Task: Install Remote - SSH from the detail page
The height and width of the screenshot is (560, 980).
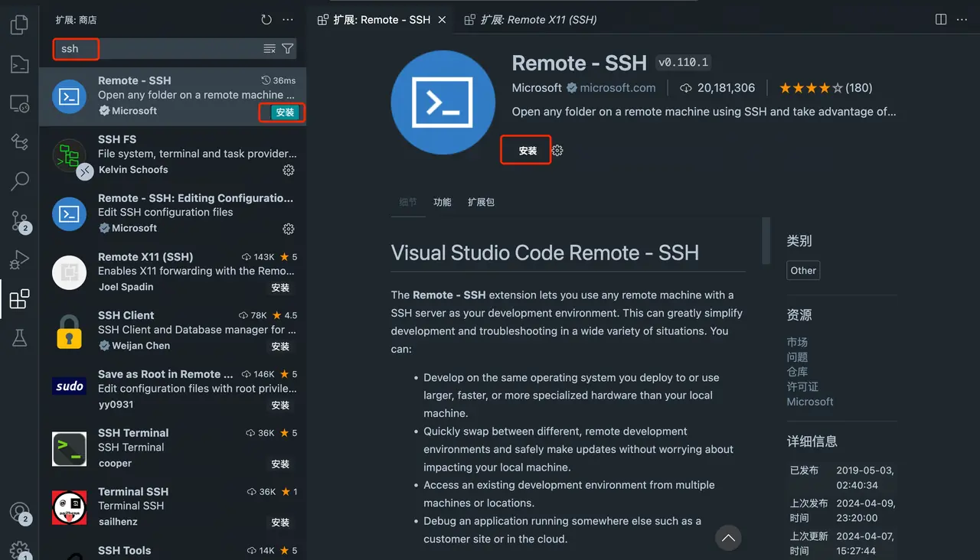Action: pyautogui.click(x=528, y=151)
